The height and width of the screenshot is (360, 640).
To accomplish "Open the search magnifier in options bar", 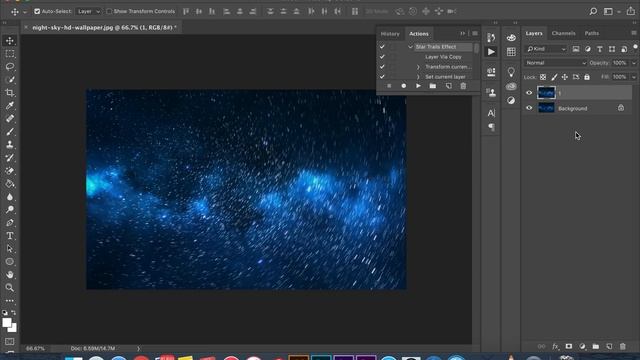I will pyautogui.click(x=593, y=11).
